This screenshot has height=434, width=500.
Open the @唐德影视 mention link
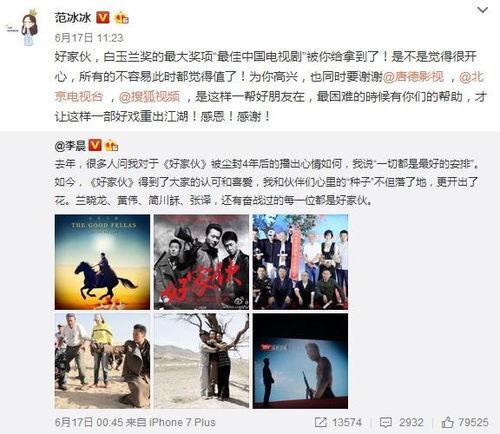click(x=414, y=77)
